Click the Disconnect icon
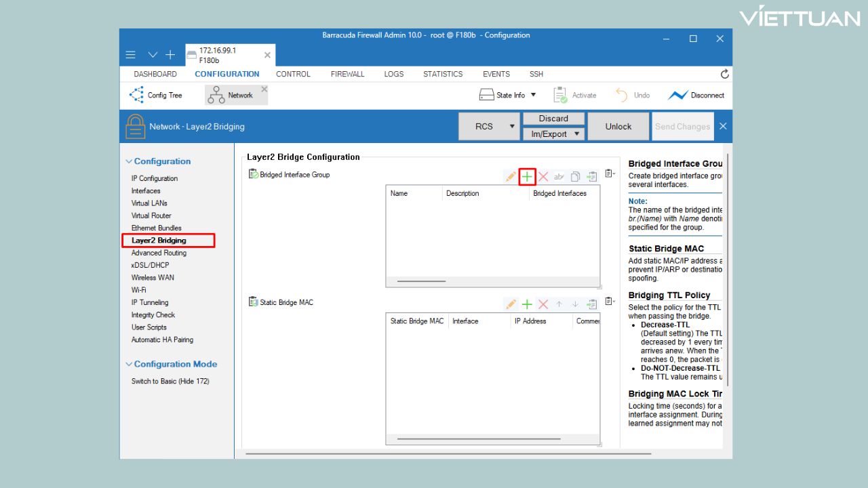 [677, 96]
